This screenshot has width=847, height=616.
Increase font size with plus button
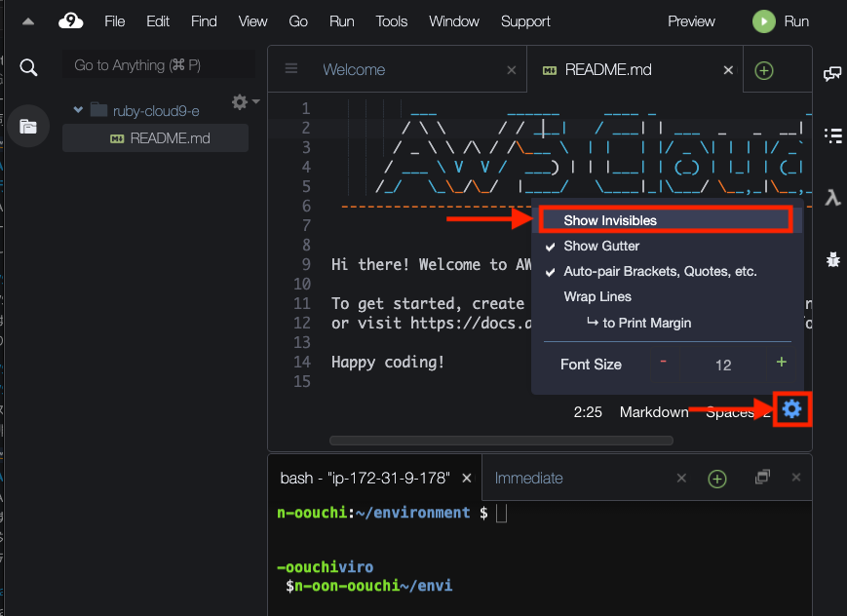[781, 362]
